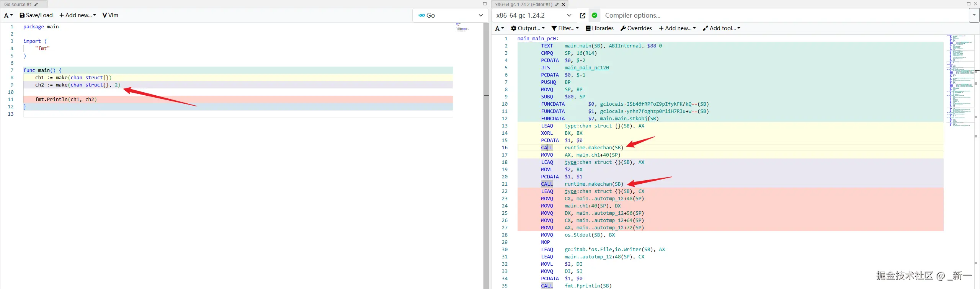
Task: Open compiler pane font size menu
Action: click(499, 28)
